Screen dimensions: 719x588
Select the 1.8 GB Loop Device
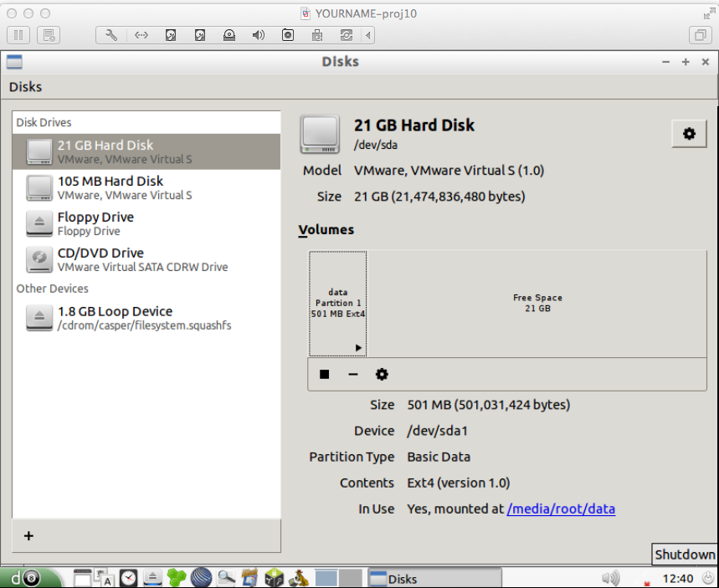coord(146,318)
